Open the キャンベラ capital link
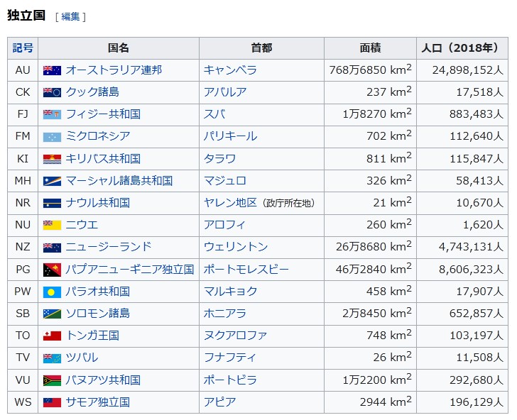 [230, 70]
